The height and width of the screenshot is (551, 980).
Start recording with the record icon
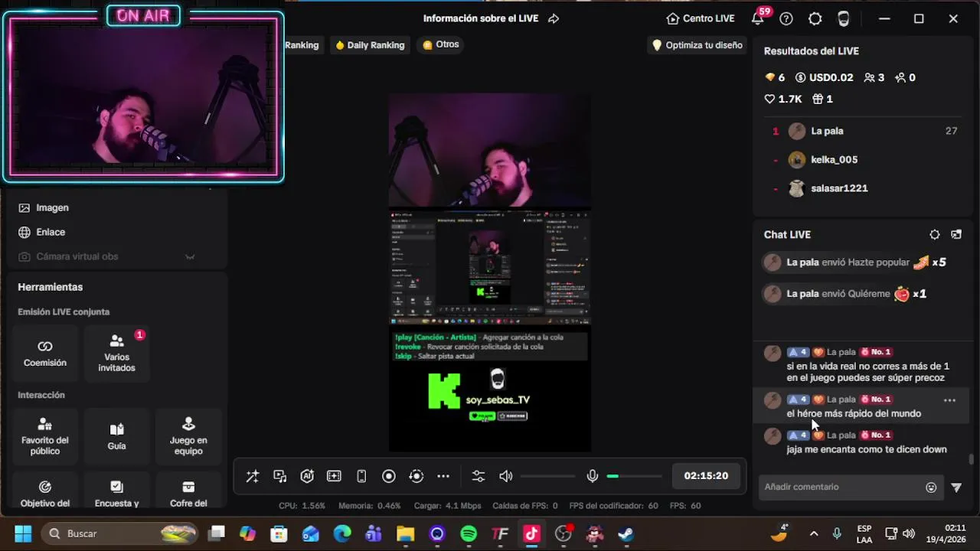tap(389, 476)
